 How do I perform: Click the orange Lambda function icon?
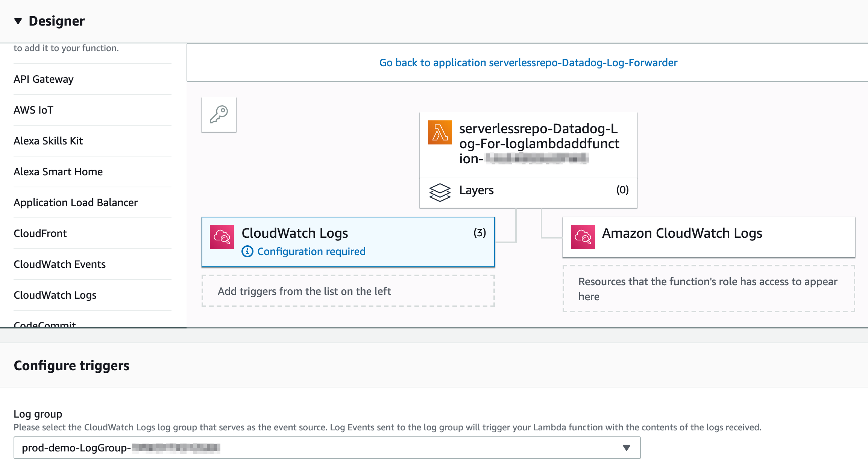440,132
